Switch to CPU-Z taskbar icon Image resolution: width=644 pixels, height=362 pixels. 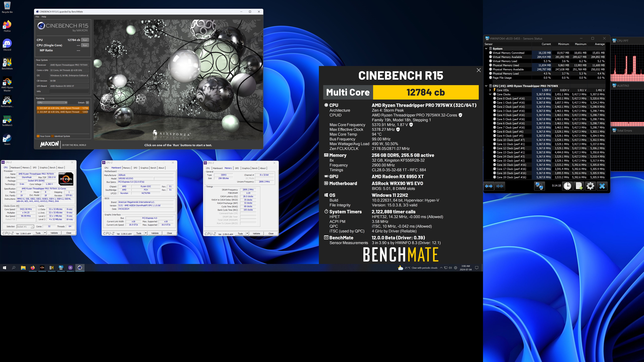70,268
